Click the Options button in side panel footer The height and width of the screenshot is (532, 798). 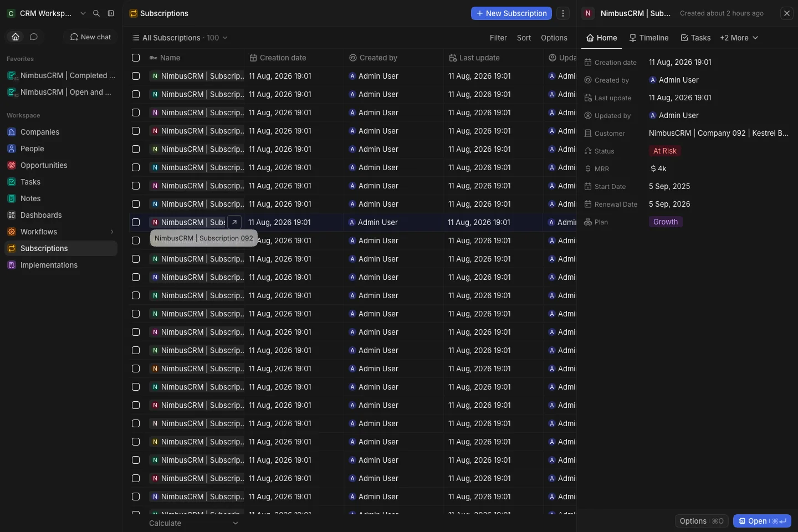tap(702, 521)
